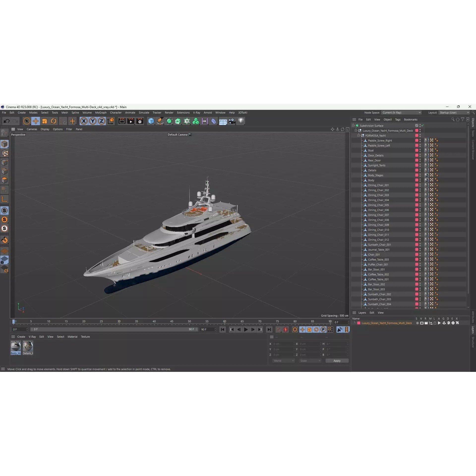476x476 pixels.
Task: Expand the FORMOSA_Yacht hierarchy
Action: [x=359, y=135]
